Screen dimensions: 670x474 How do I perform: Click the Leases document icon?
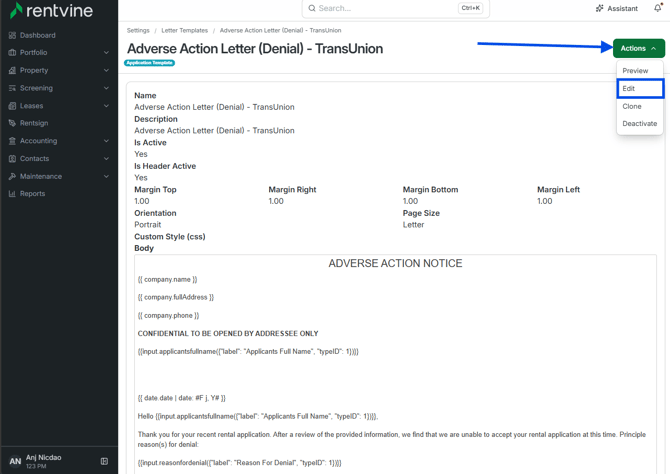coord(12,106)
